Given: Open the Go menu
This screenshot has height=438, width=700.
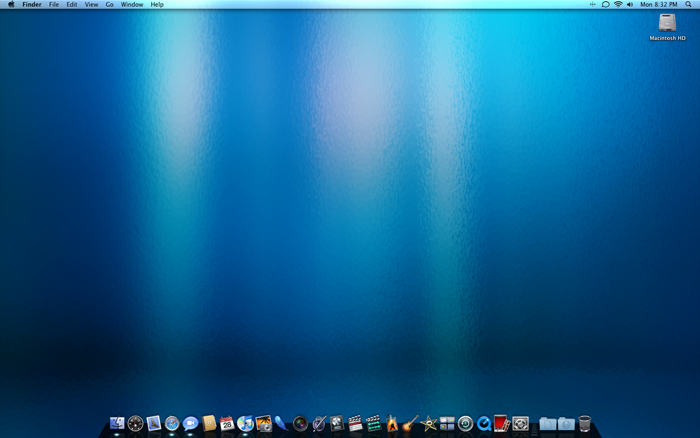Looking at the screenshot, I should 110,4.
